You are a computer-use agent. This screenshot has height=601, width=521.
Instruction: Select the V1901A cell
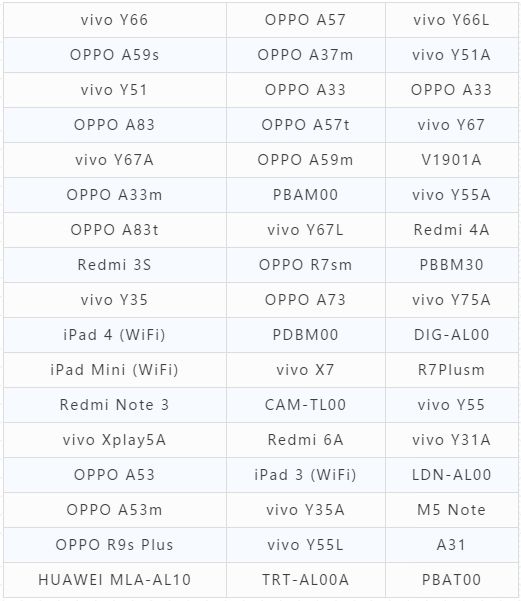click(452, 160)
